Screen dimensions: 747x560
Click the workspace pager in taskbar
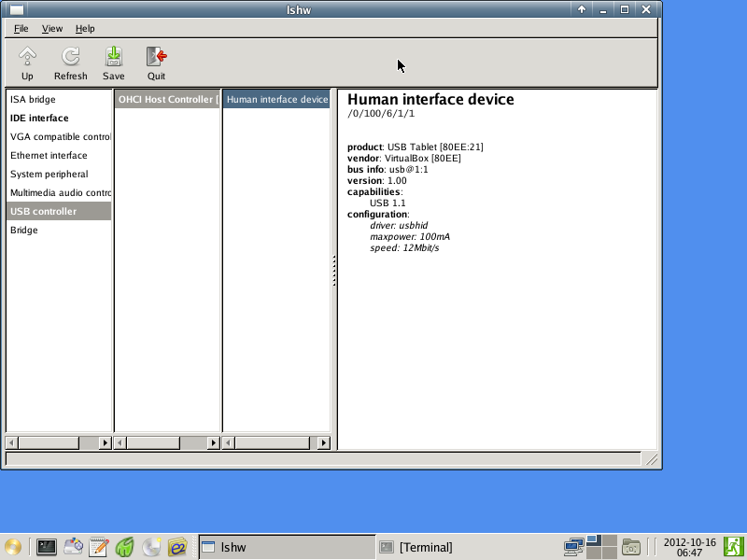click(601, 547)
